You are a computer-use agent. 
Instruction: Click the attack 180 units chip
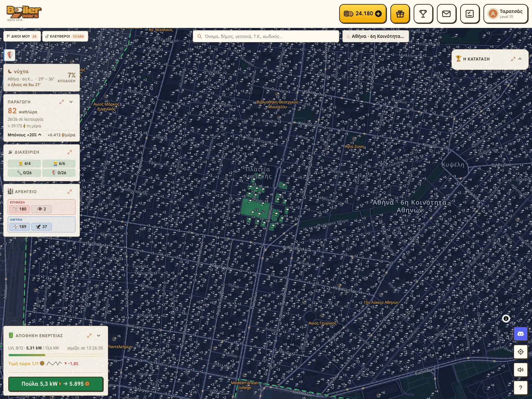(20, 209)
